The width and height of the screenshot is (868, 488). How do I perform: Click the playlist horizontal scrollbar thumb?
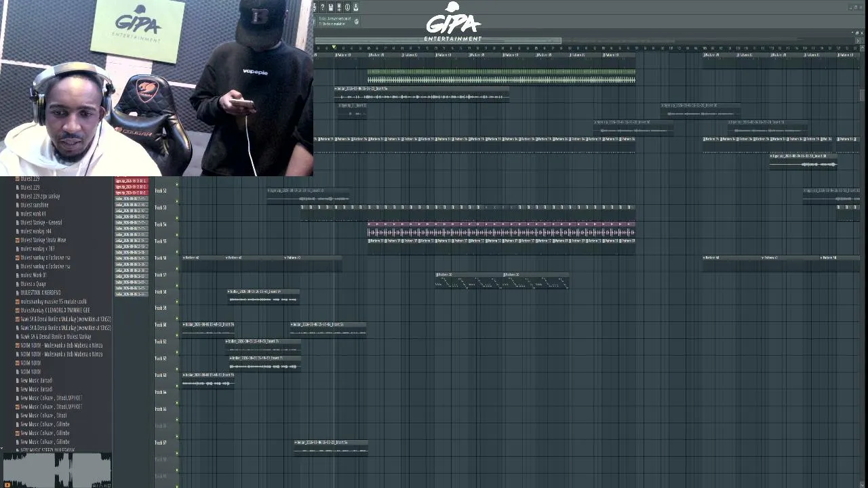[x=438, y=41]
